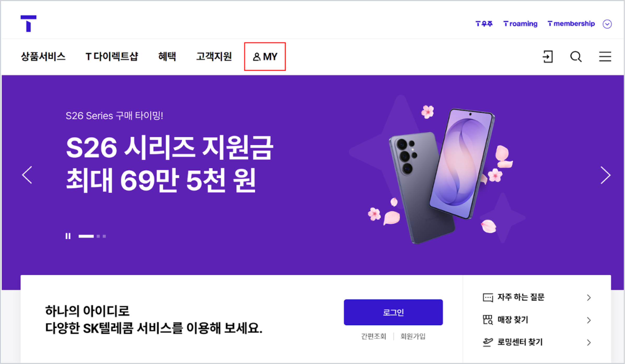This screenshot has height=364, width=625.
Task: Open the 상품서비스 menu
Action: tap(43, 56)
